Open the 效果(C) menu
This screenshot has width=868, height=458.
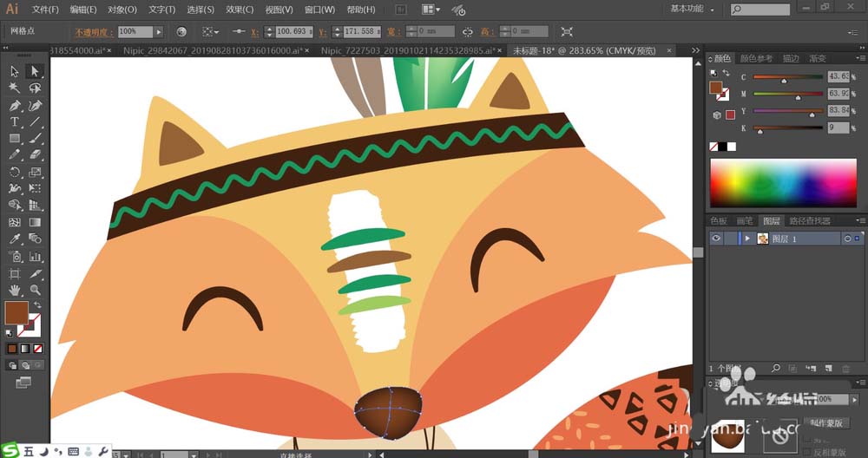238,10
